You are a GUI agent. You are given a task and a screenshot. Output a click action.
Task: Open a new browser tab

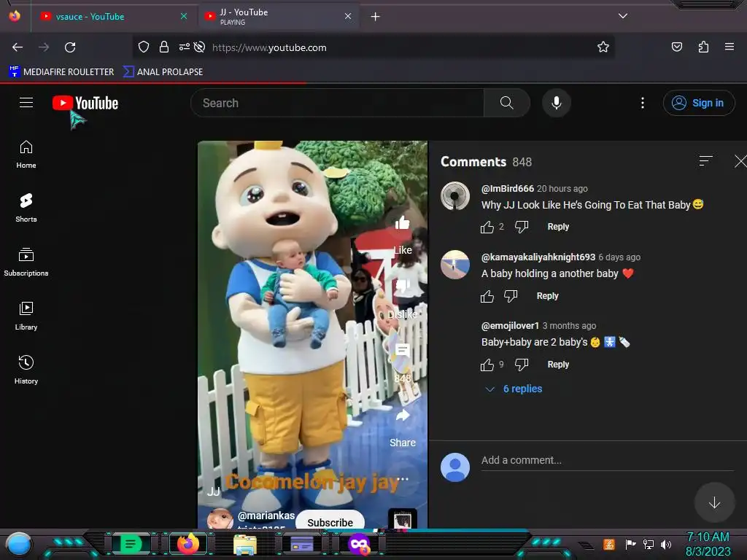click(x=376, y=17)
